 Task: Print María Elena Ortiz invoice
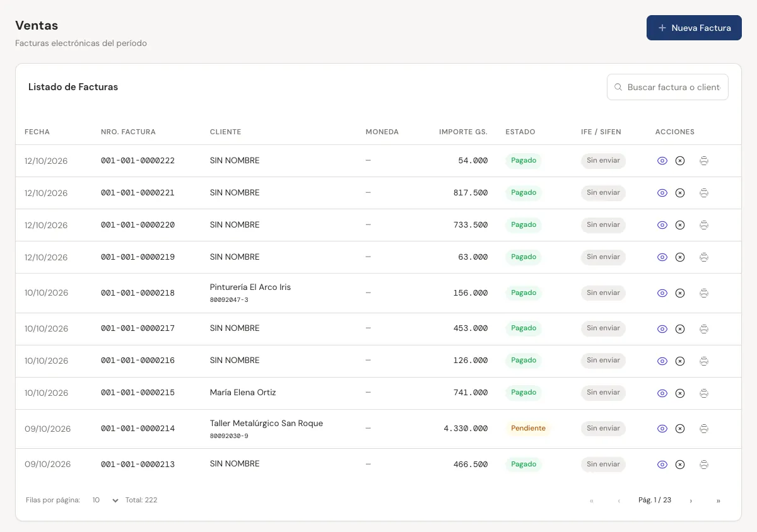pos(704,393)
